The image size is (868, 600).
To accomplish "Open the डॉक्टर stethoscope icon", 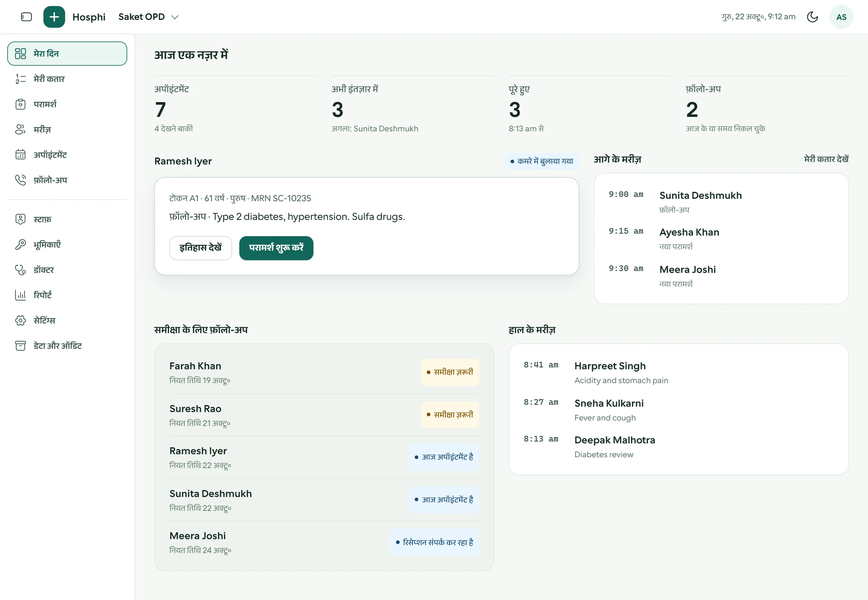I will click(x=20, y=270).
